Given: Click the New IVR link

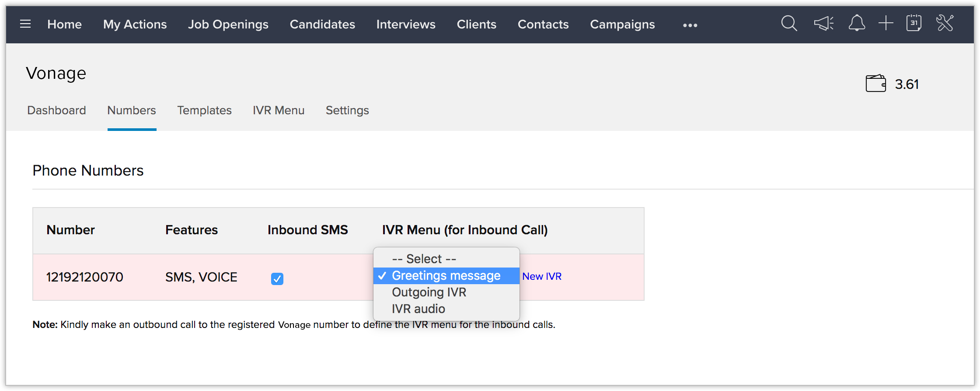Looking at the screenshot, I should [542, 276].
